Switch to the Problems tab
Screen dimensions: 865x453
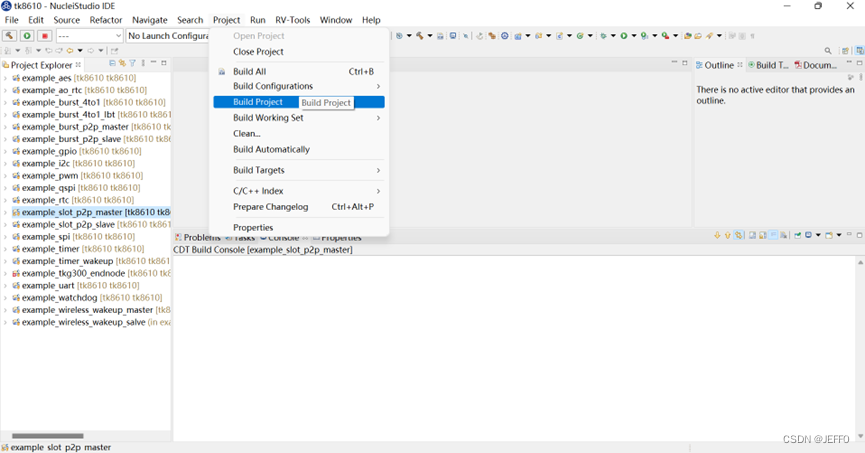click(x=197, y=237)
